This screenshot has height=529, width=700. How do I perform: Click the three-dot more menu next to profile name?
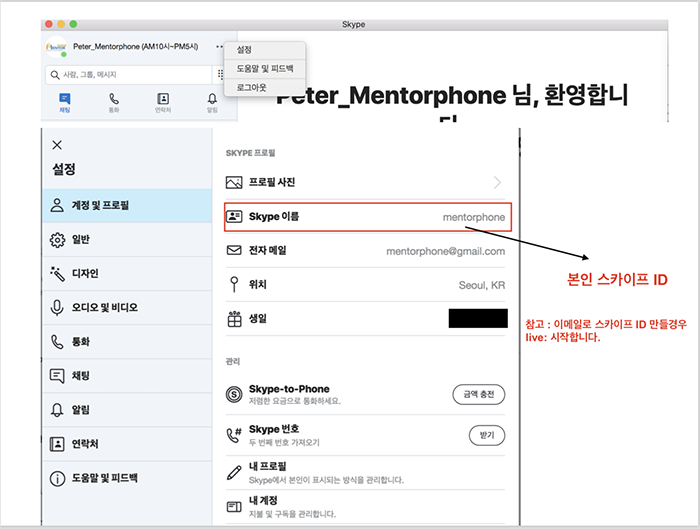[x=219, y=46]
